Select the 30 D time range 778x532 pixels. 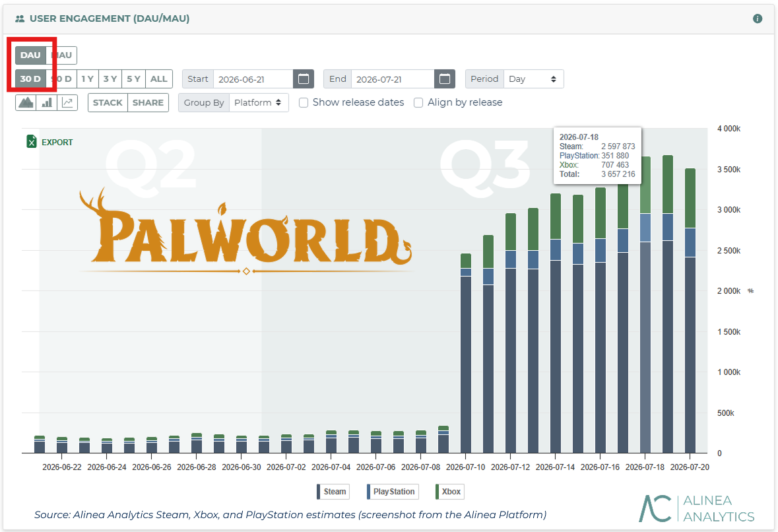(x=30, y=79)
